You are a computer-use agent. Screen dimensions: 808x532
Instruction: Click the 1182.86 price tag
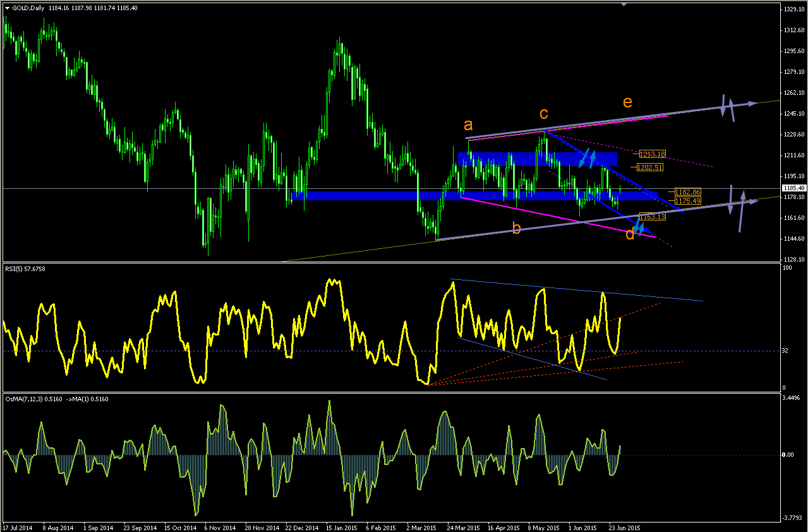(687, 191)
